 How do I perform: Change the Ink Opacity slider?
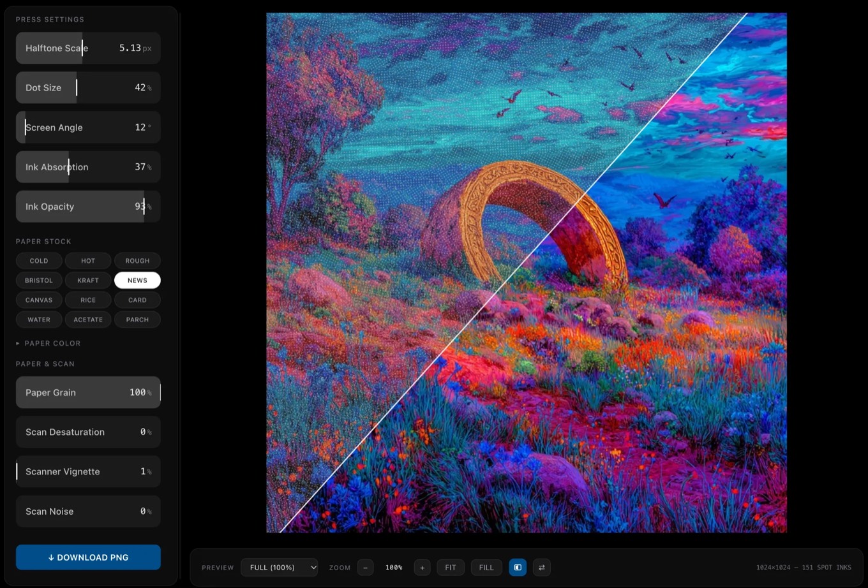pos(88,207)
